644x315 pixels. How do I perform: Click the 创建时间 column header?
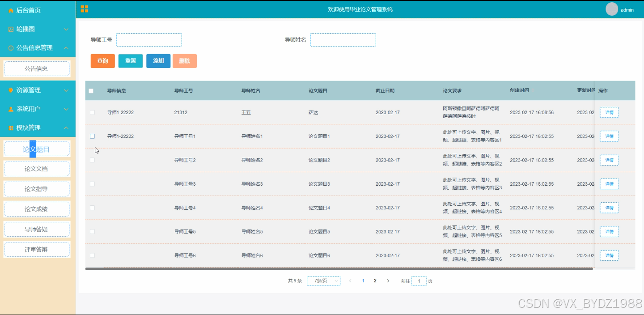tap(519, 90)
